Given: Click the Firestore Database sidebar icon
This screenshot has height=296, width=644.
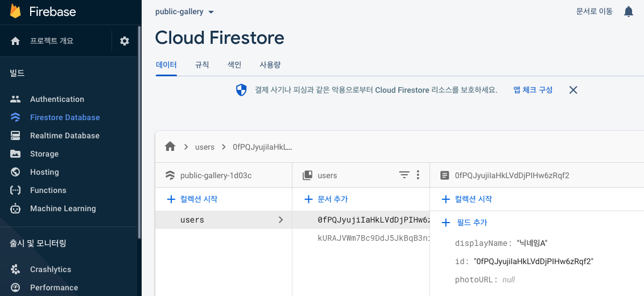Looking at the screenshot, I should pos(15,117).
